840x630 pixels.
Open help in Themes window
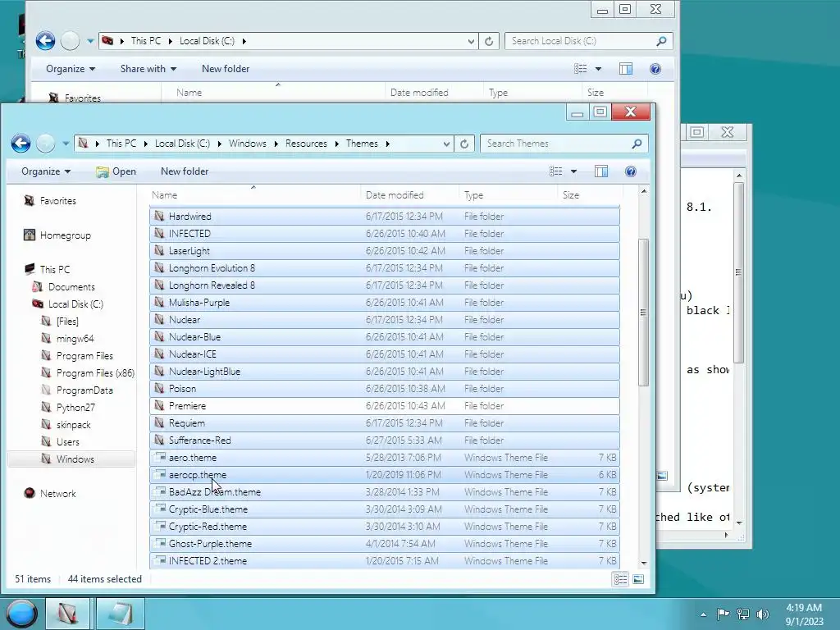pos(631,171)
